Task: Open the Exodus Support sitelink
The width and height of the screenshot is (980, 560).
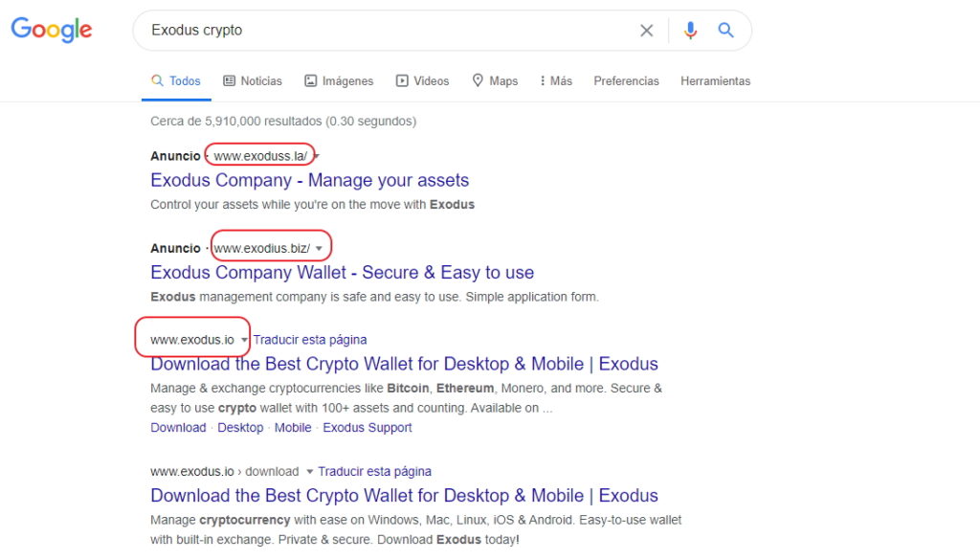Action: tap(367, 428)
